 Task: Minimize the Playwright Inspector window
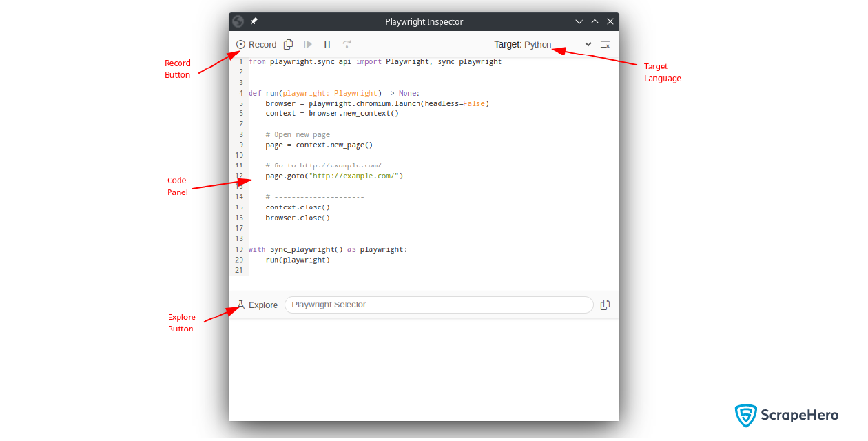click(x=579, y=21)
